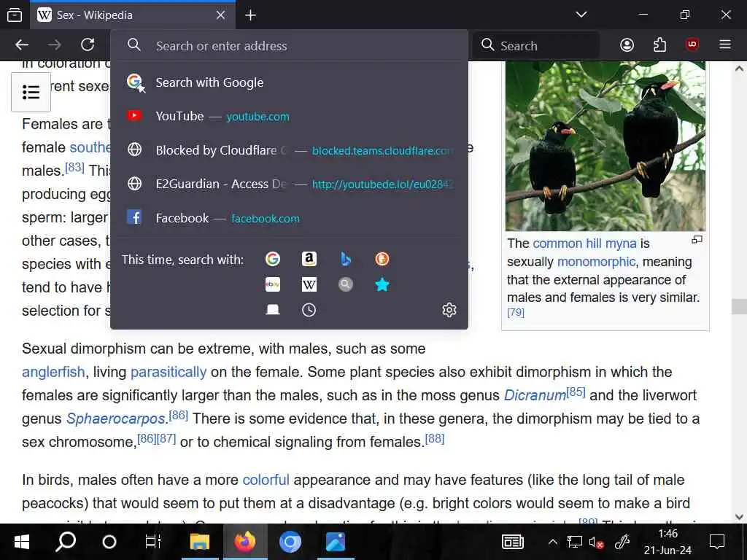The width and height of the screenshot is (747, 560).
Task: Open Cortana circle on taskbar
Action: 109,542
